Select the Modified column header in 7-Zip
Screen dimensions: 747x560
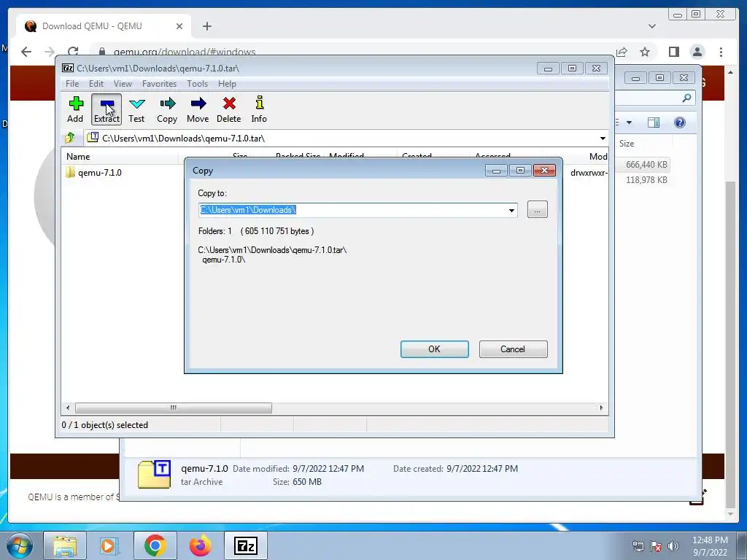(347, 156)
